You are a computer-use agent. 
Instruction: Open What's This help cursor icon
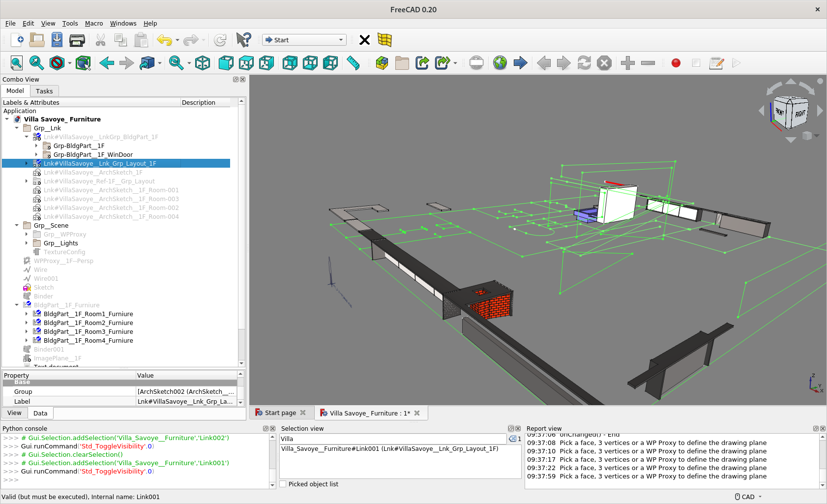pyautogui.click(x=243, y=40)
